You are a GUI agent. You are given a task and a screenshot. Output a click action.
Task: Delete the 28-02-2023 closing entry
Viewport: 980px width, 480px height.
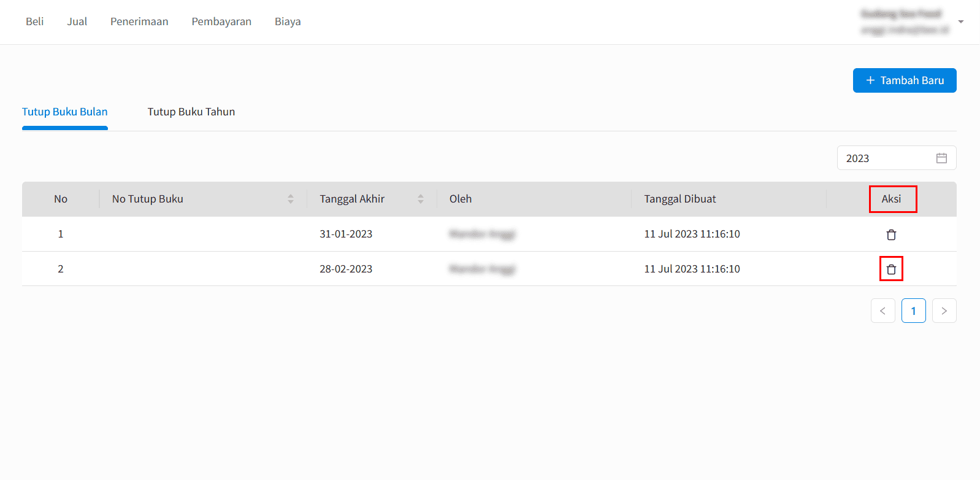click(891, 269)
